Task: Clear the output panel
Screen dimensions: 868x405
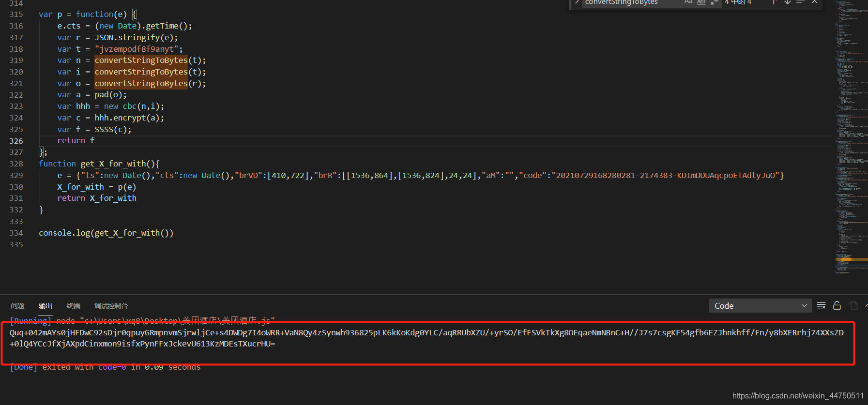Action: pyautogui.click(x=822, y=305)
